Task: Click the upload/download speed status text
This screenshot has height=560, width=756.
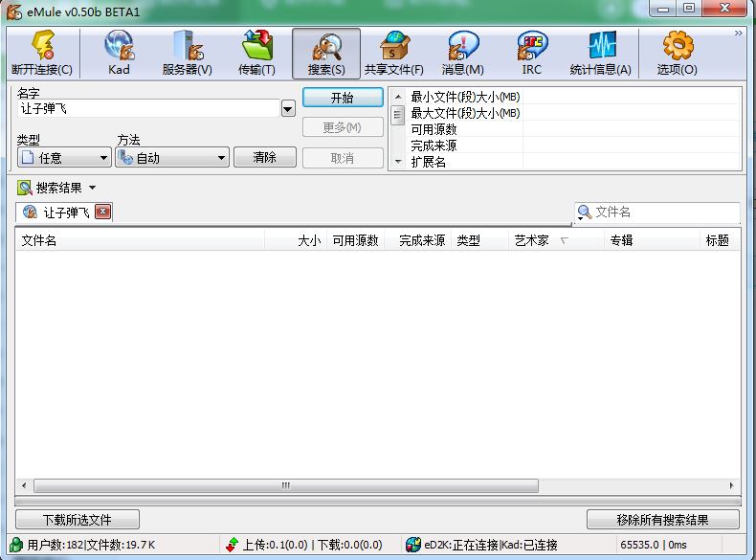Action: (x=312, y=545)
